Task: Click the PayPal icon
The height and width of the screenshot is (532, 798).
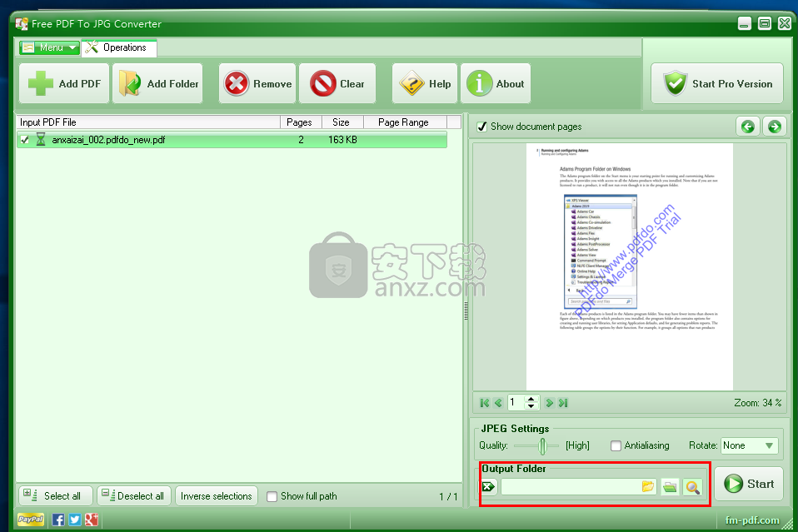Action: pos(31,520)
